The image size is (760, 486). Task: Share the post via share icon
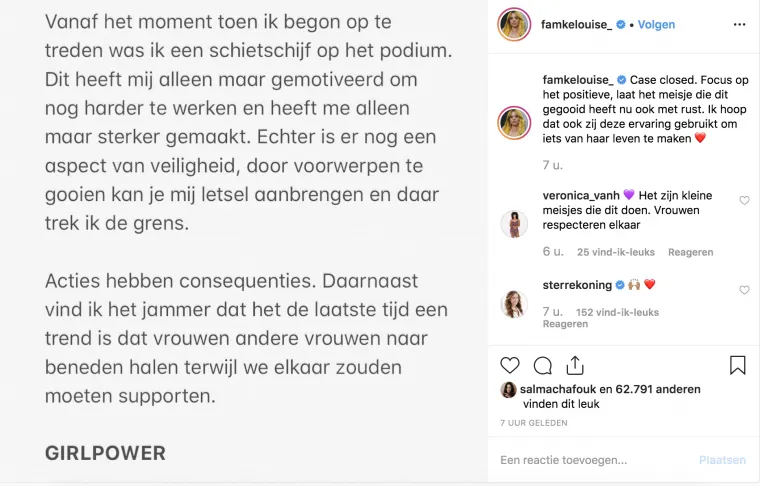tap(575, 365)
